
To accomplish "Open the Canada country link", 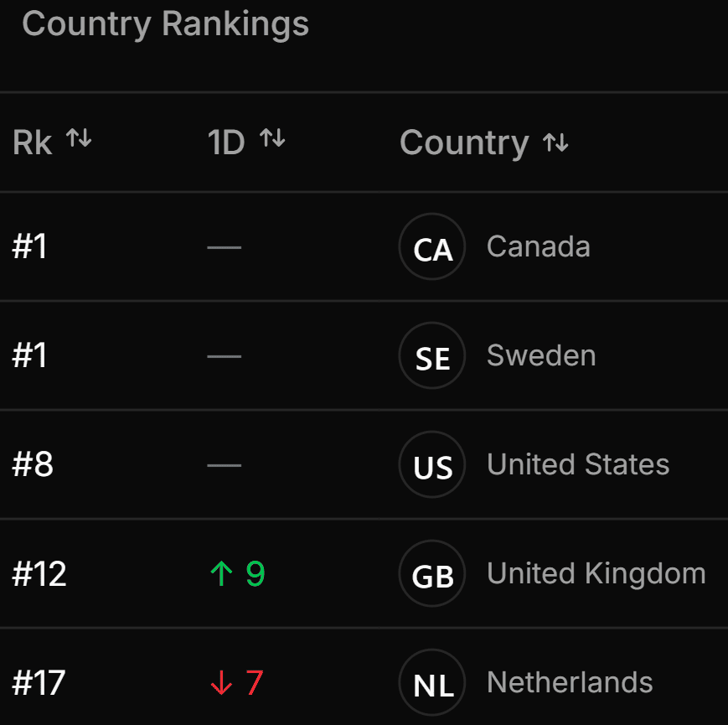I will [538, 246].
